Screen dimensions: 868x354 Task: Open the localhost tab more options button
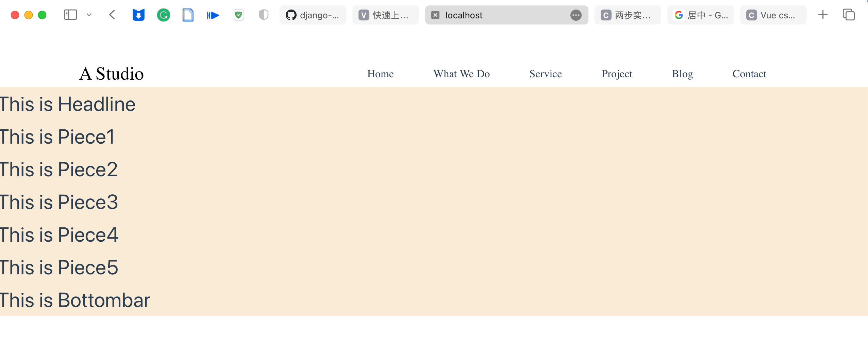click(x=576, y=15)
